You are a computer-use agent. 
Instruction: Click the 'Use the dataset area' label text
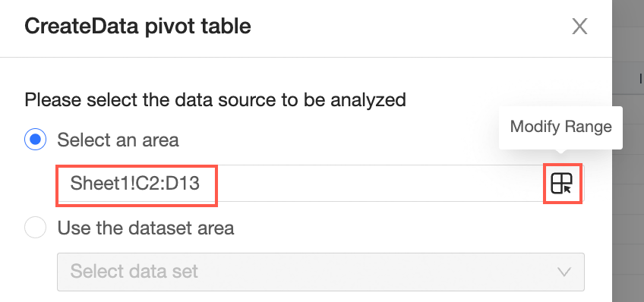coord(145,228)
